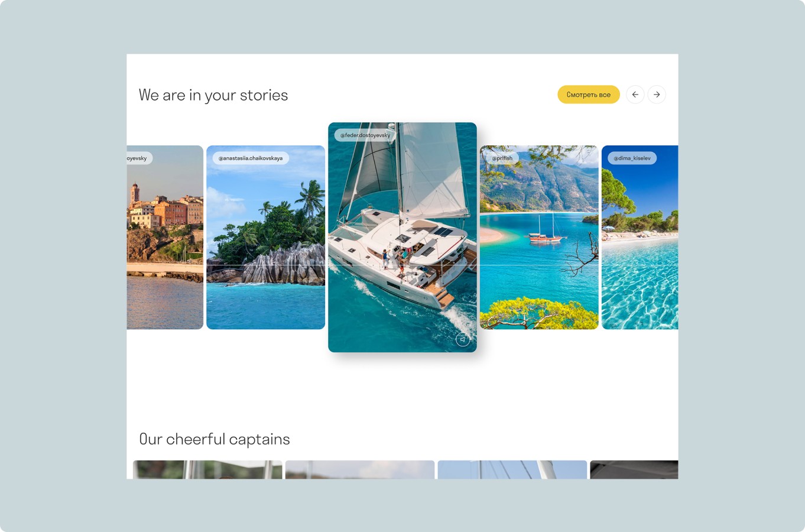This screenshot has width=805, height=532.
Task: Select the @dima_kiselev username tag
Action: pyautogui.click(x=632, y=158)
